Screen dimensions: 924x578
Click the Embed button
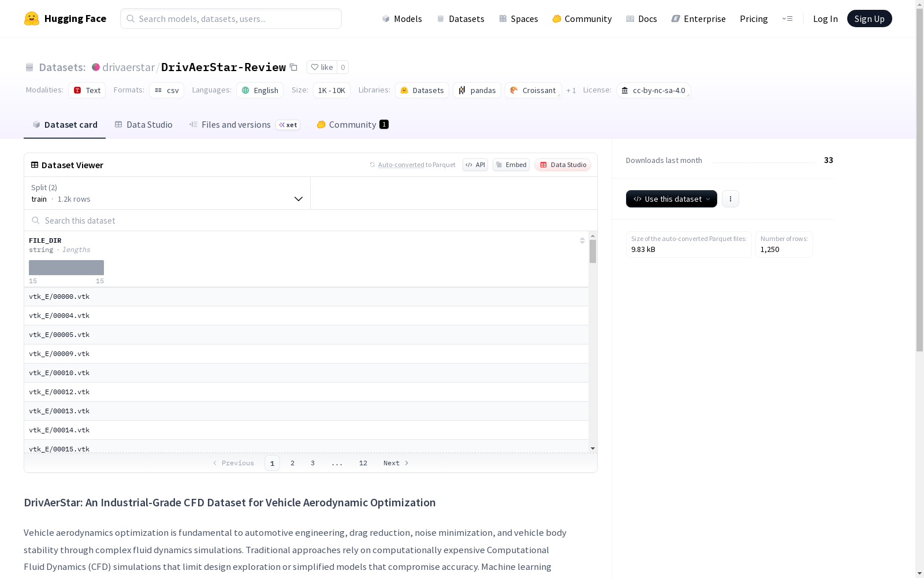point(511,165)
